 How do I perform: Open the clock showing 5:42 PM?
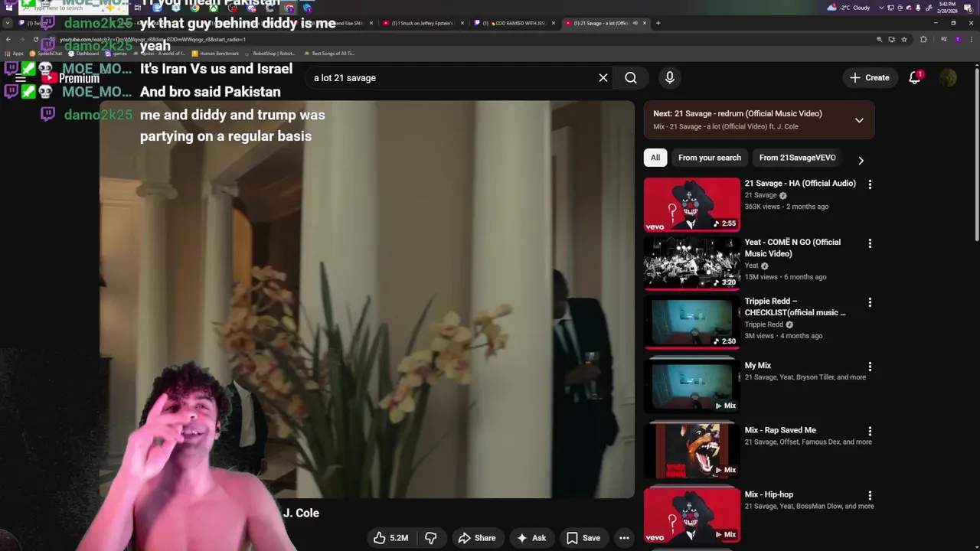[x=946, y=8]
